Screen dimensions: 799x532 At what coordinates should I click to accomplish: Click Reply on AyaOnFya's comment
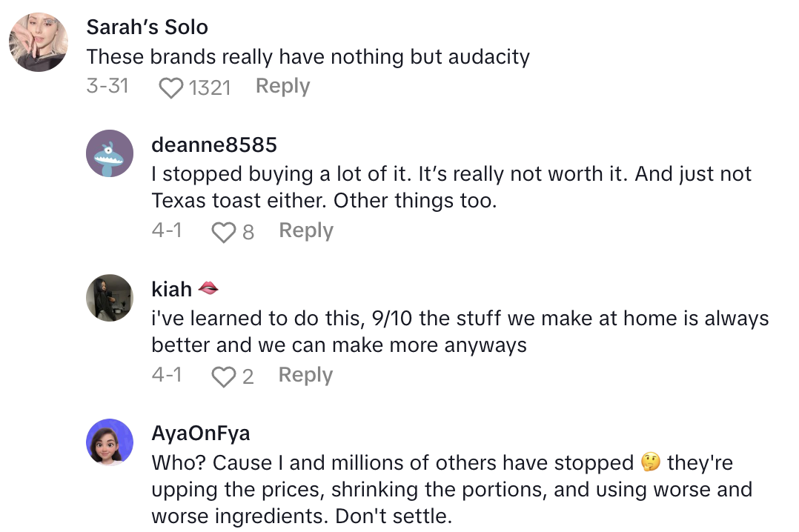pos(306,529)
